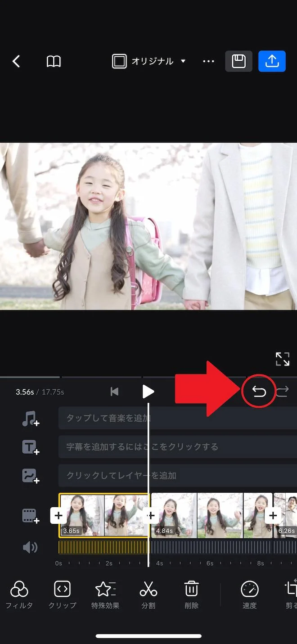The image size is (297, 644).
Task: Tap the video preview image
Action: click(x=148, y=226)
